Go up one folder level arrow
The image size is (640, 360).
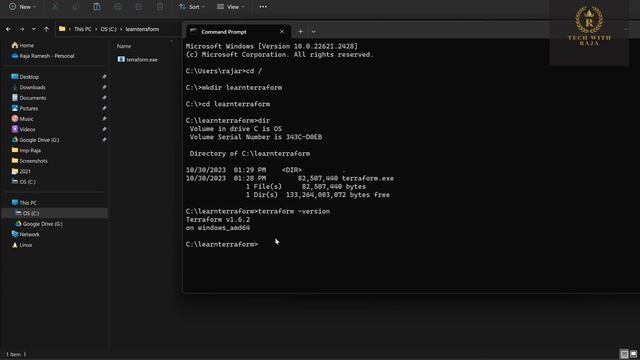click(x=47, y=29)
